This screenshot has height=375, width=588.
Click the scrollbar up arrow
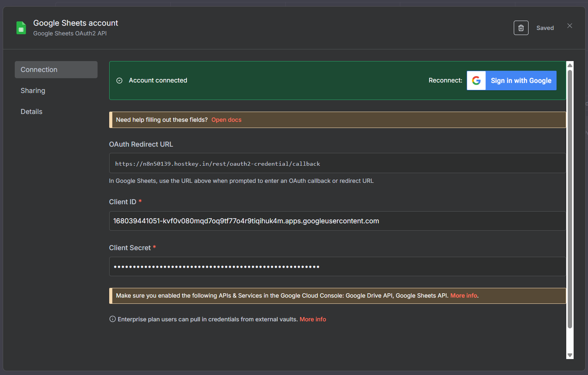pyautogui.click(x=570, y=65)
